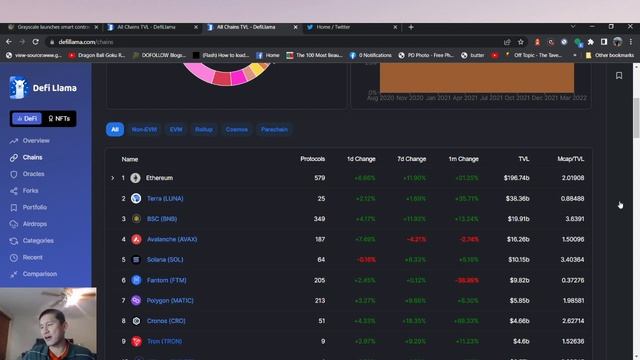Select Chains in the sidebar
The height and width of the screenshot is (360, 640).
32,157
